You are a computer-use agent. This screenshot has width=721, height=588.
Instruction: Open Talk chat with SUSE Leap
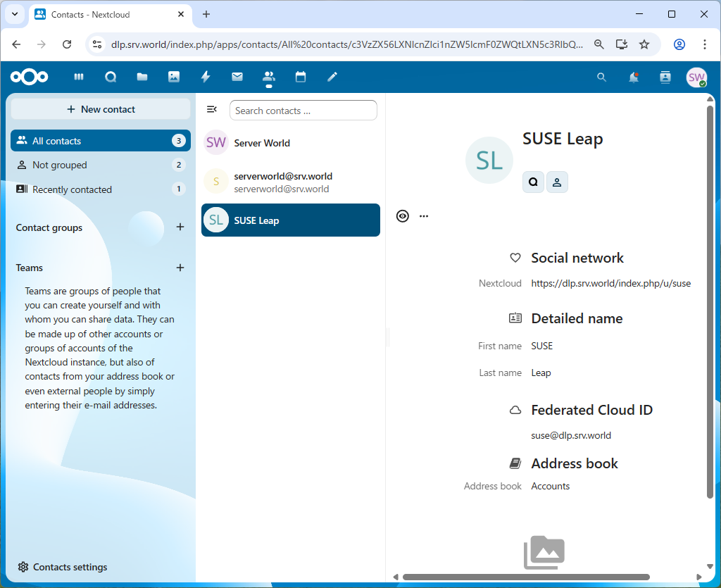533,182
